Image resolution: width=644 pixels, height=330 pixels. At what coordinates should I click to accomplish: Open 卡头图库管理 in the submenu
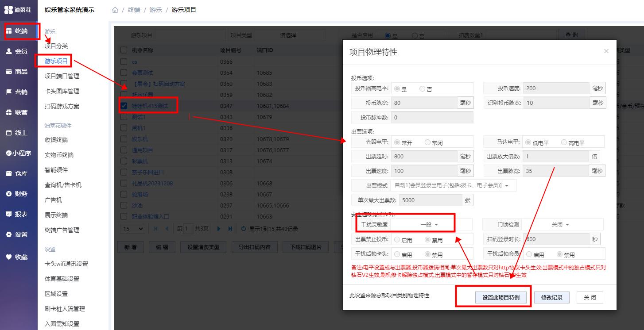(62, 91)
